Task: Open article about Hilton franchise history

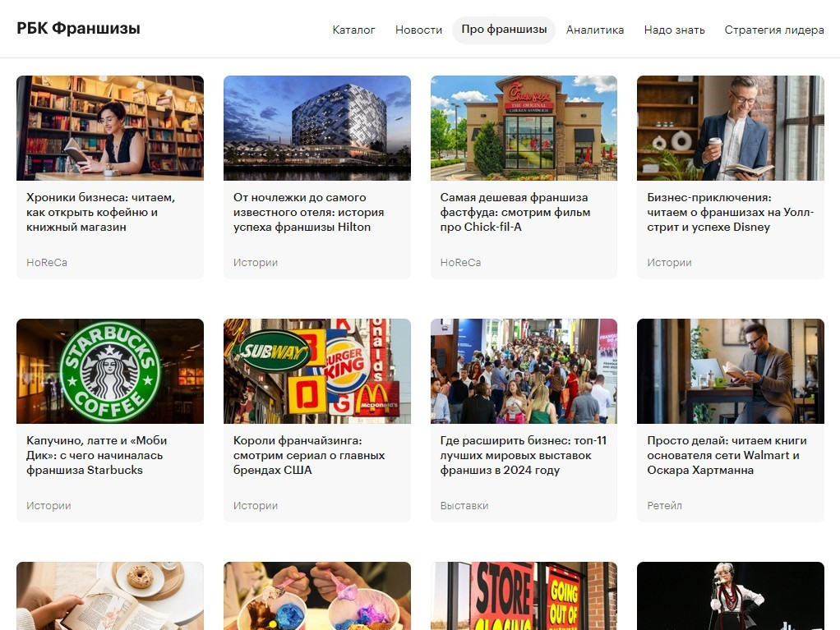Action: (308, 212)
